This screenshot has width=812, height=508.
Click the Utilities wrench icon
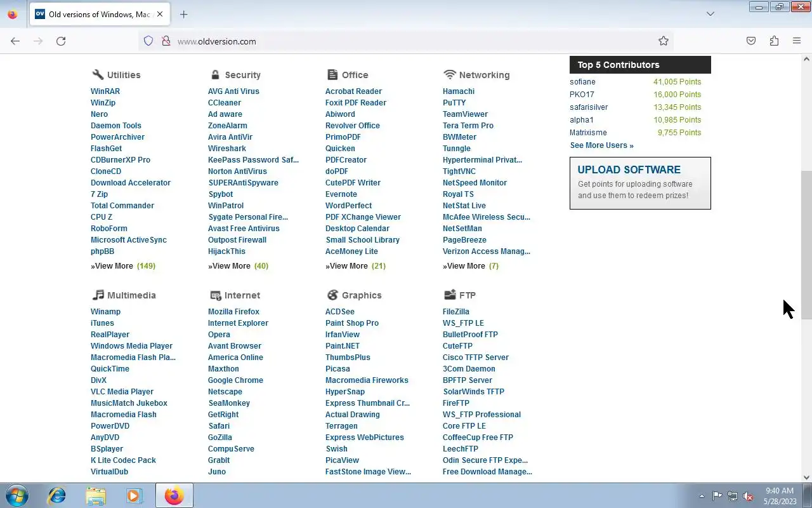point(98,74)
